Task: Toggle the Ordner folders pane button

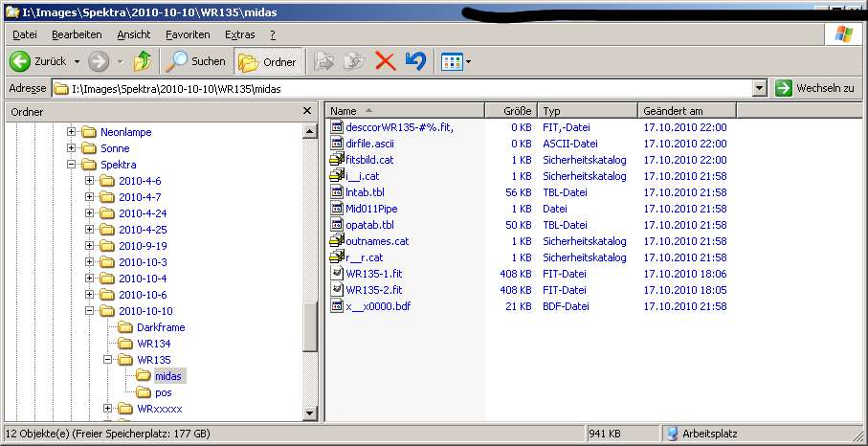Action: [x=267, y=61]
